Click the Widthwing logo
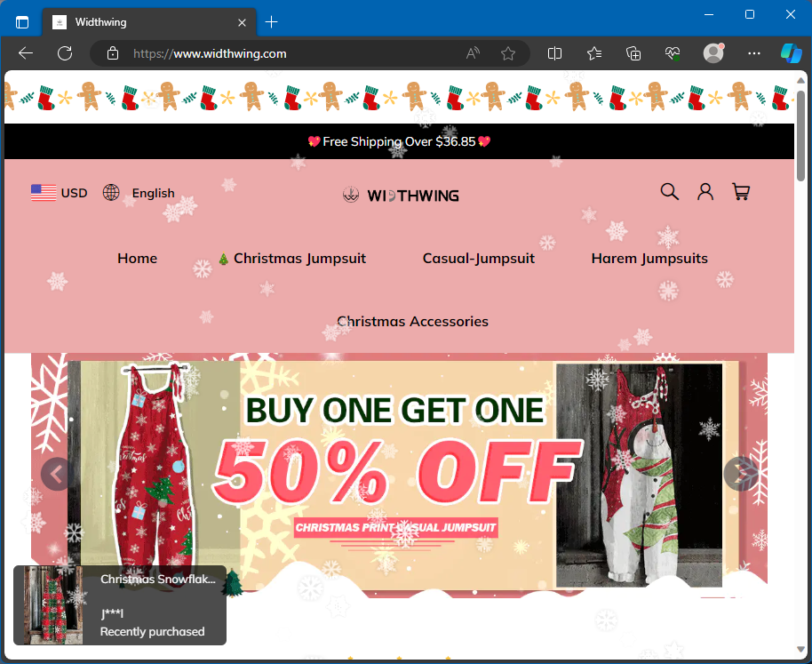Screen dimensions: 812x664 click(401, 196)
